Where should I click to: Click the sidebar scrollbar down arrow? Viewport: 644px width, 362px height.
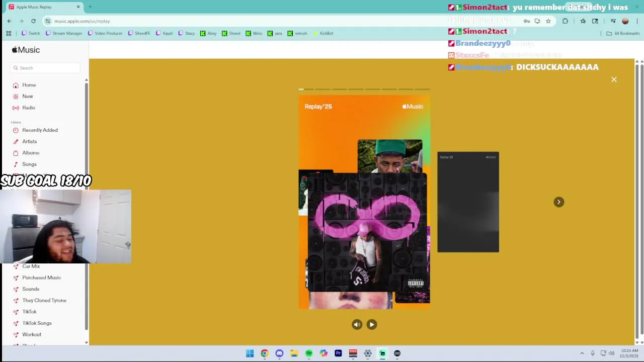click(87, 343)
